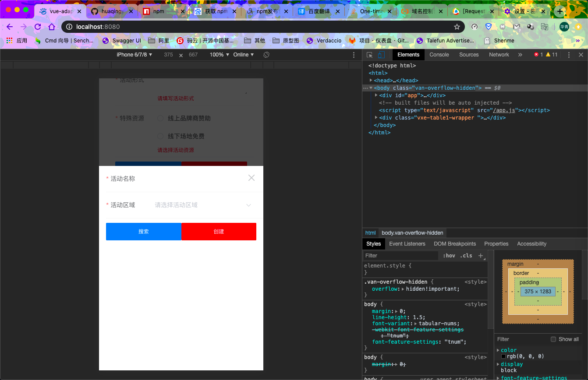Open the user profile avatar

pos(564,27)
